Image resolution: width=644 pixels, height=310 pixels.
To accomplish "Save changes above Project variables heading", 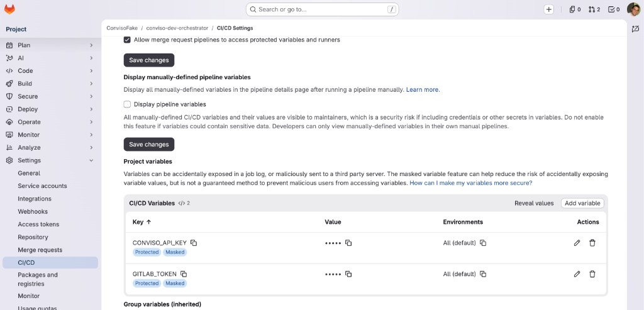I will (148, 144).
